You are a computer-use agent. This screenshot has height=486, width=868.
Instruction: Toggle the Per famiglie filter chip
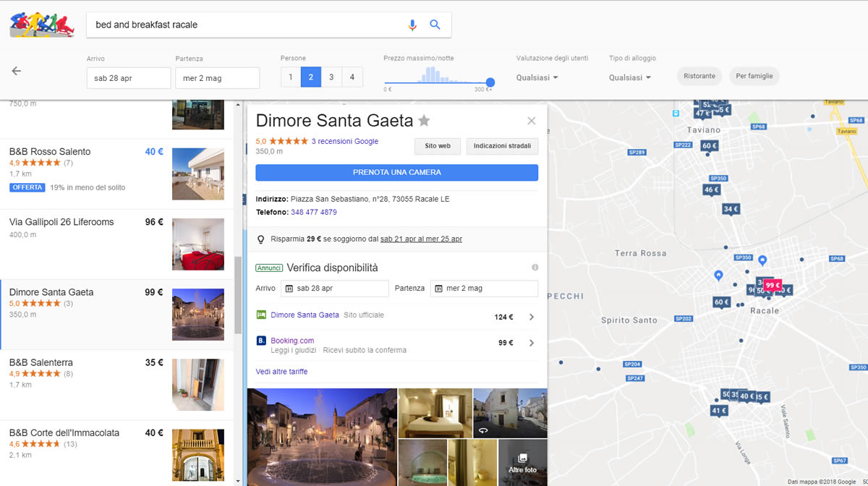tap(754, 76)
